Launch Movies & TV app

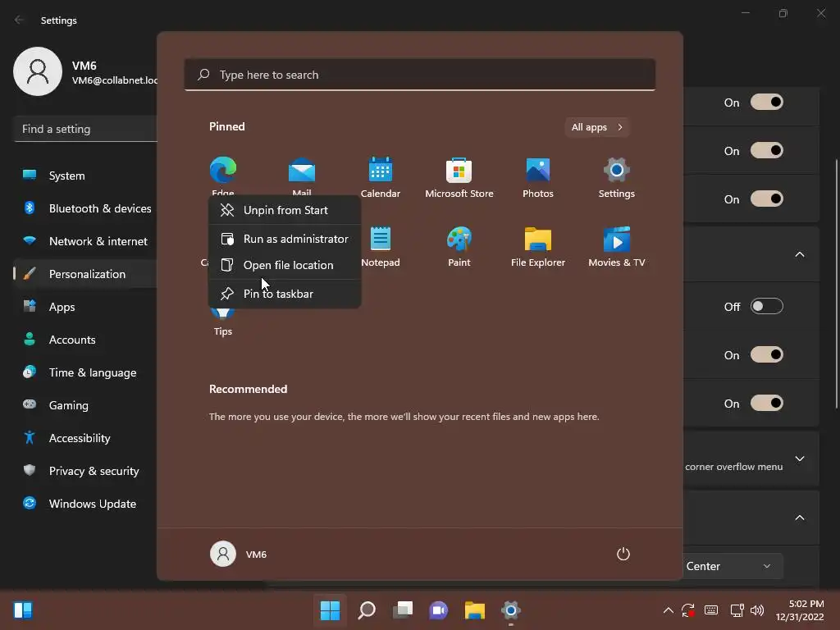pyautogui.click(x=617, y=246)
